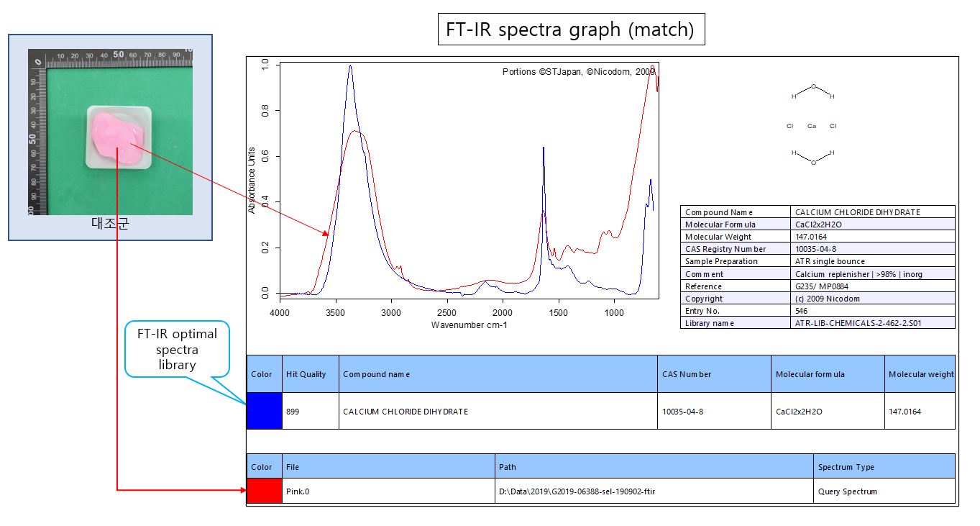This screenshot has width=980, height=526.
Task: Click the STJapan Nicodom copyright text on graph
Action: click(578, 72)
